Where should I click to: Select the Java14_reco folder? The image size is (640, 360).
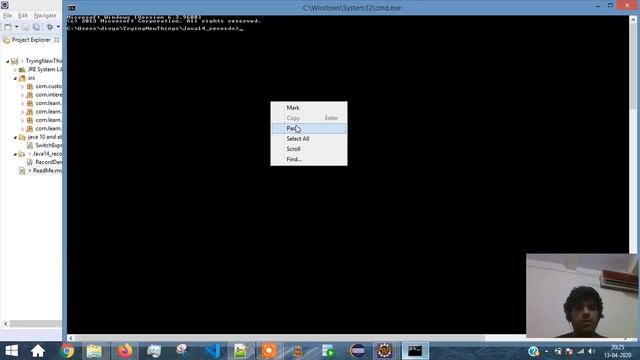(47, 154)
